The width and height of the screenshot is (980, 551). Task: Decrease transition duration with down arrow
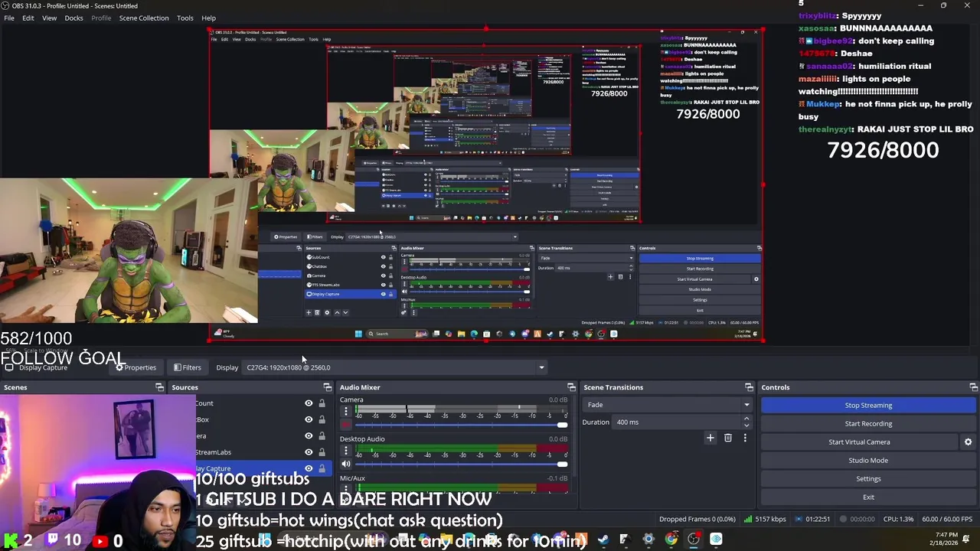[x=746, y=425]
